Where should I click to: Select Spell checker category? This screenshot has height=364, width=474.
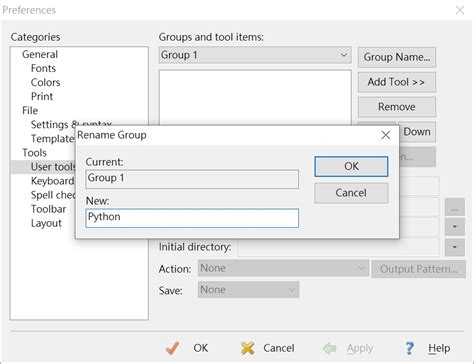pyautogui.click(x=53, y=195)
